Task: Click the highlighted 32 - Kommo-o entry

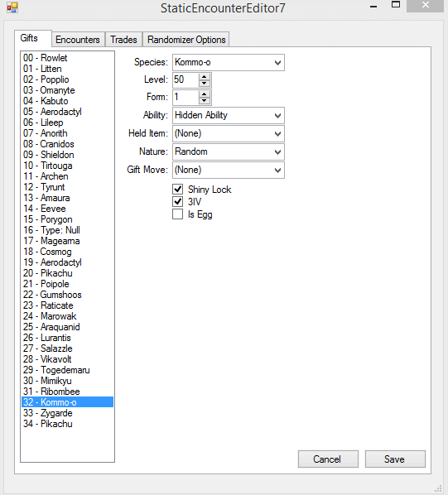Action: point(67,401)
